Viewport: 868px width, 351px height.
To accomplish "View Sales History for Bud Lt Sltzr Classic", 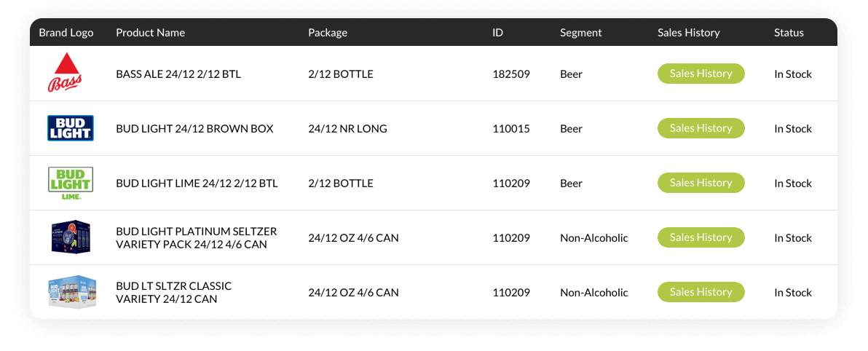I will pyautogui.click(x=701, y=292).
